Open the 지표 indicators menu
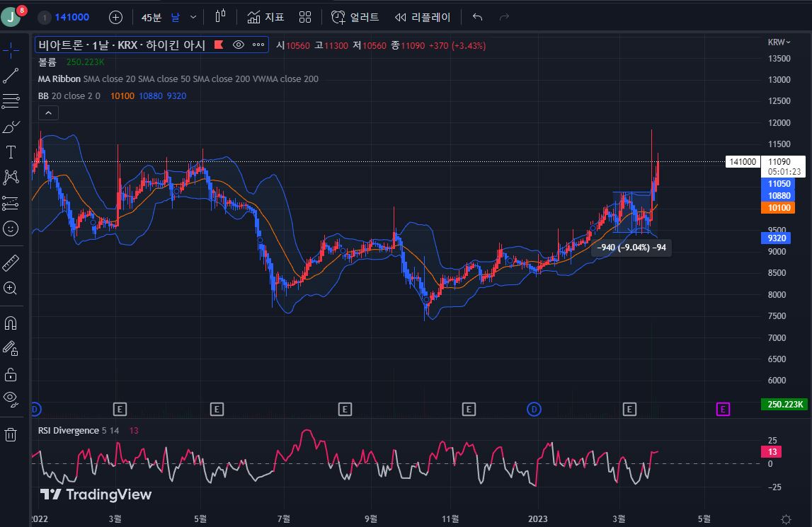The image size is (812, 527). pyautogui.click(x=265, y=17)
